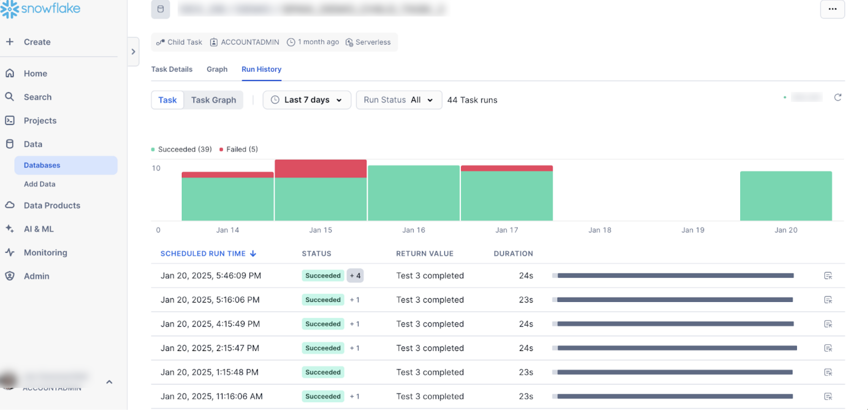Open Add Data under Data section
The width and height of the screenshot is (868, 410).
[39, 184]
